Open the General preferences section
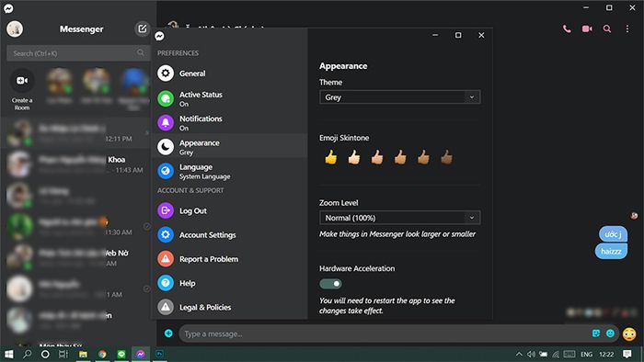Image resolution: width=644 pixels, height=362 pixels. coord(230,74)
